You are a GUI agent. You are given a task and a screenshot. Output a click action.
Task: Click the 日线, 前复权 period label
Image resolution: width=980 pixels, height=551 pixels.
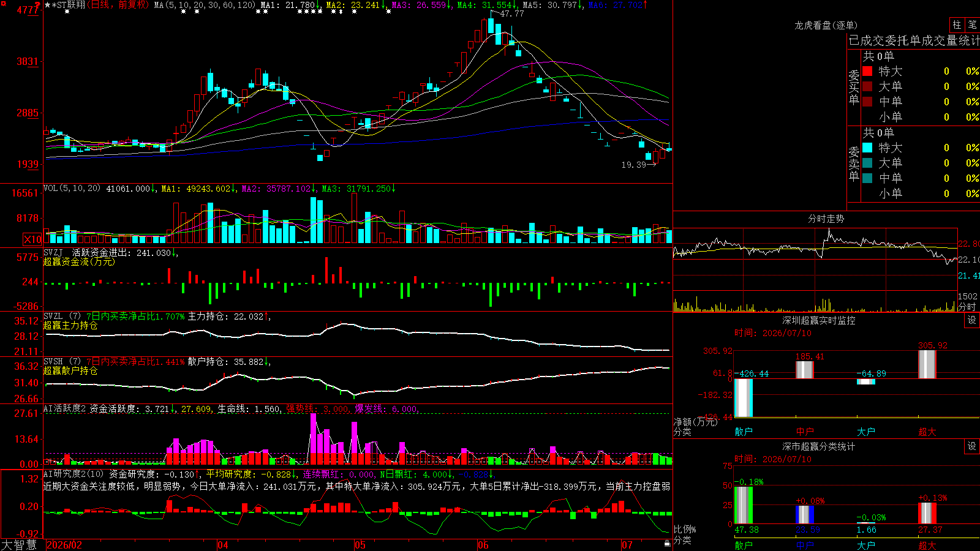click(119, 5)
